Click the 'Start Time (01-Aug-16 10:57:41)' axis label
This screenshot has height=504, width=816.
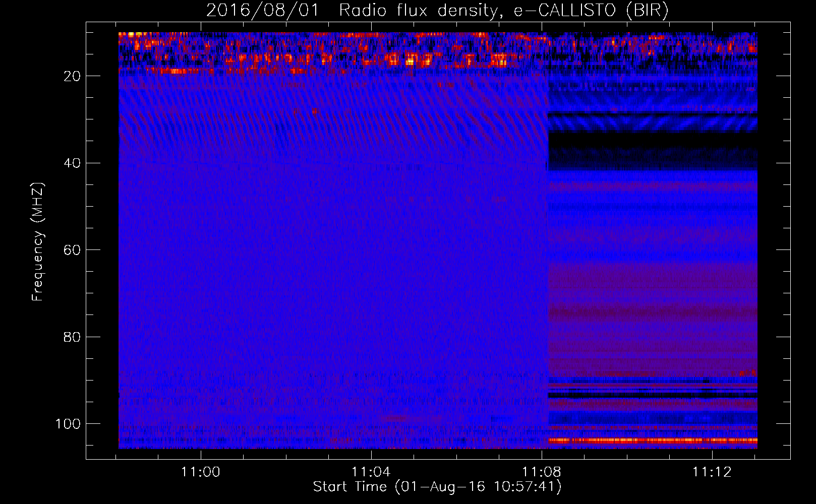(x=437, y=487)
